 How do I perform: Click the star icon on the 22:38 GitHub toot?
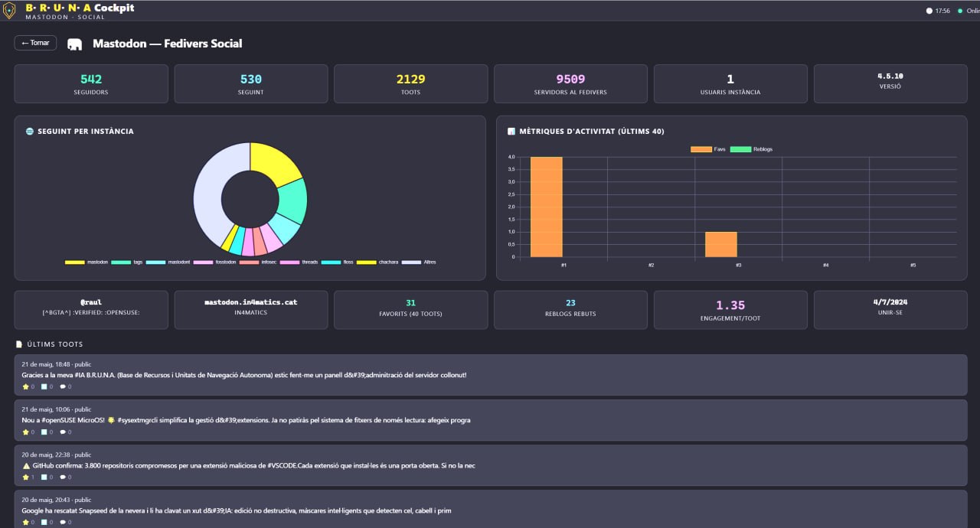coord(25,477)
